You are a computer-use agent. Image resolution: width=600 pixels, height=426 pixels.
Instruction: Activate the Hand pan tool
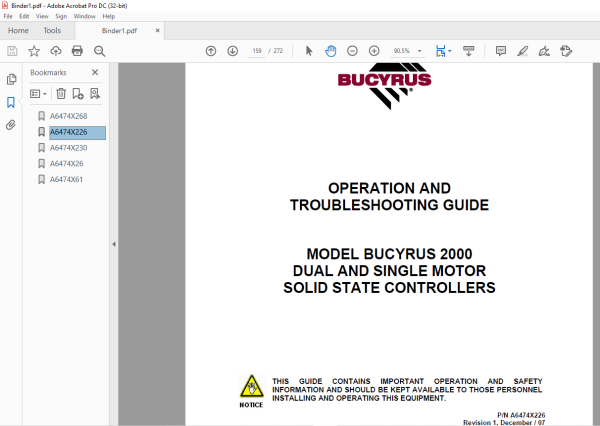tap(331, 51)
